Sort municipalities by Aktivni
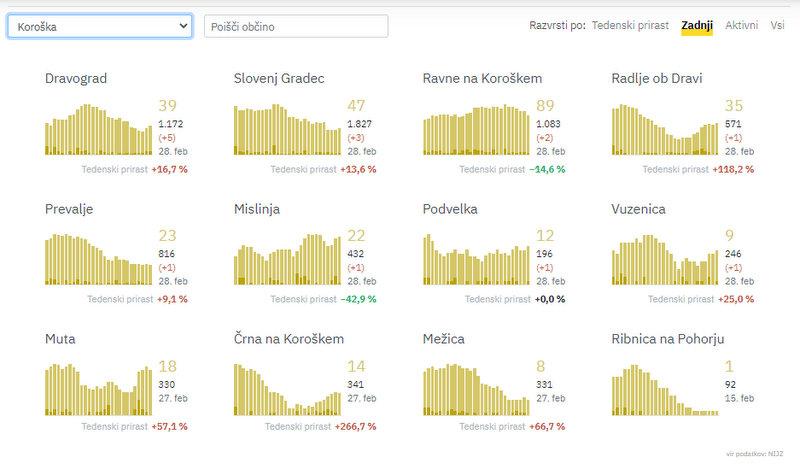This screenshot has width=800, height=475. [741, 25]
